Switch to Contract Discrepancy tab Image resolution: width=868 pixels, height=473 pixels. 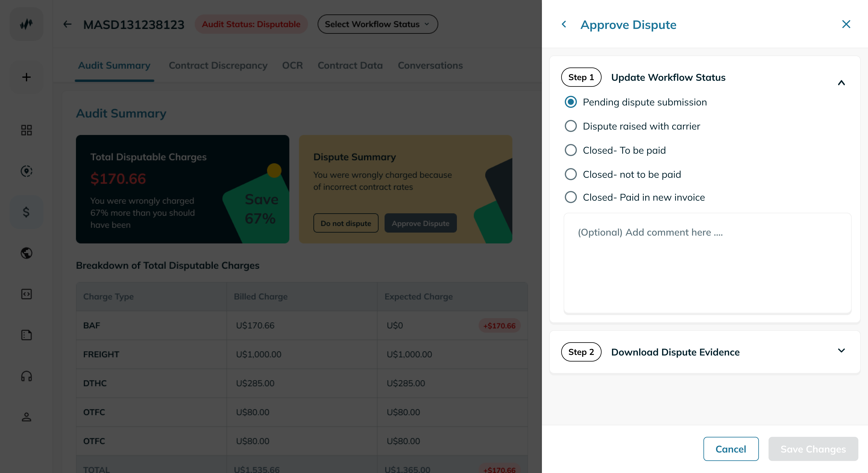218,65
